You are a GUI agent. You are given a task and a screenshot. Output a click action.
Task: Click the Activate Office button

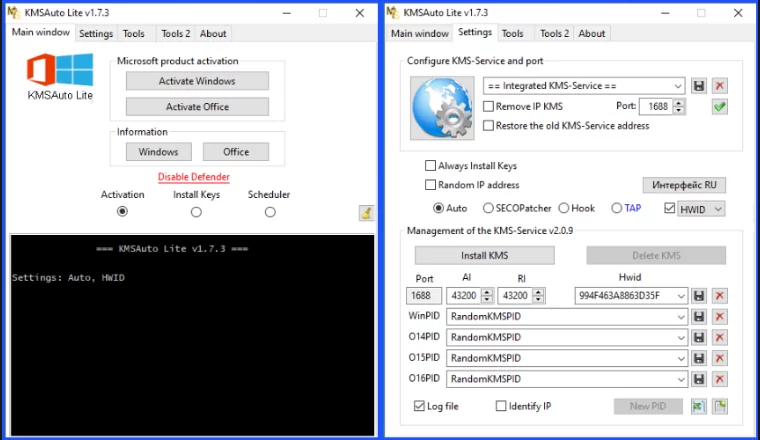pyautogui.click(x=197, y=107)
